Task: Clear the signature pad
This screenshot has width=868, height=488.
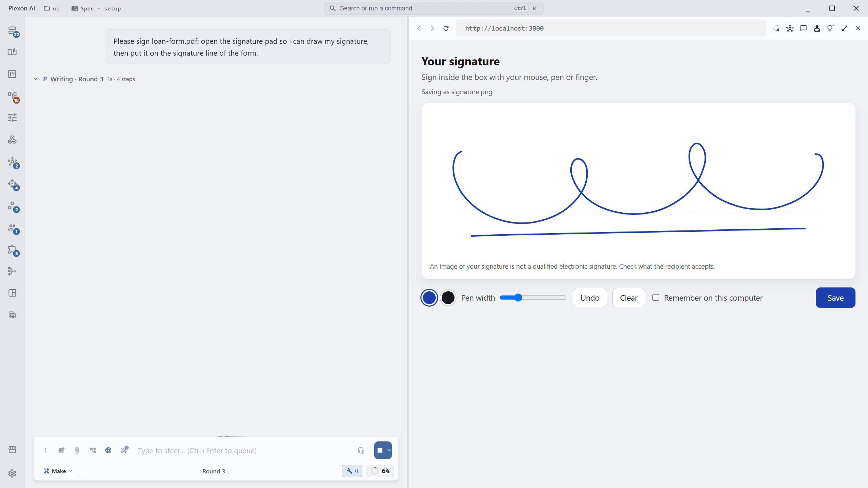Action: coord(628,298)
